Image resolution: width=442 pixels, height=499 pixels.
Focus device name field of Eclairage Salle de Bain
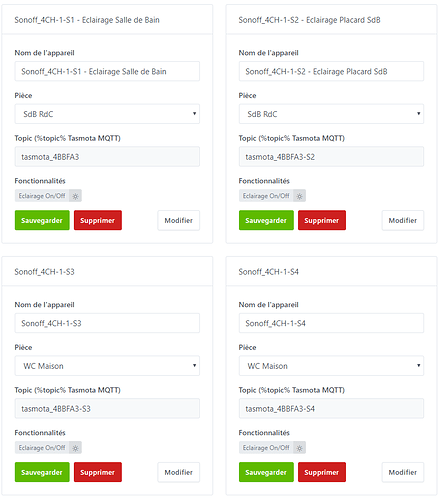(107, 71)
